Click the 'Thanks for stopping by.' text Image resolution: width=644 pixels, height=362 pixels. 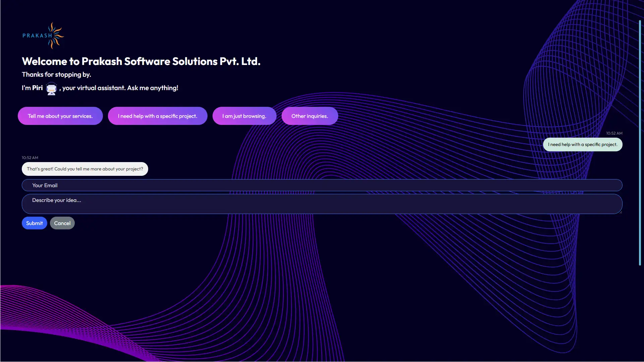[56, 74]
